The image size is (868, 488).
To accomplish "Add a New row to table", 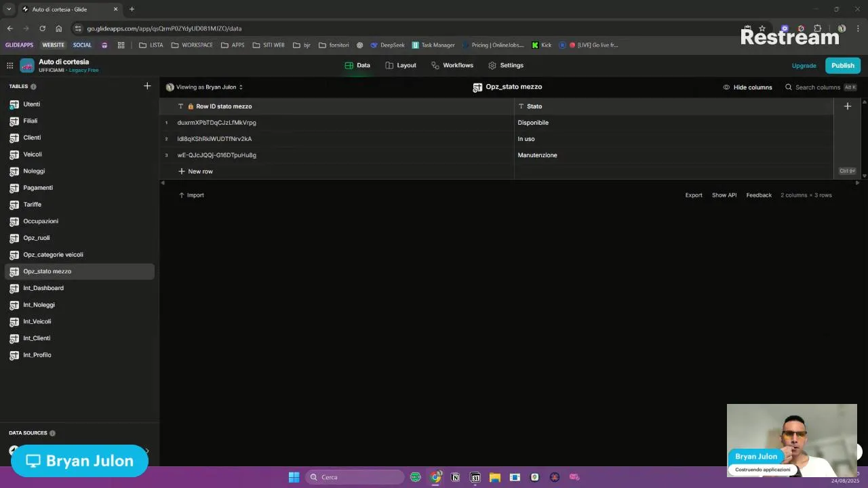I will click(x=195, y=171).
